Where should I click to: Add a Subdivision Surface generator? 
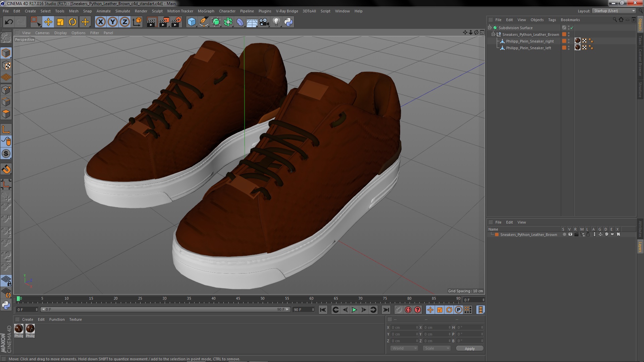216,22
